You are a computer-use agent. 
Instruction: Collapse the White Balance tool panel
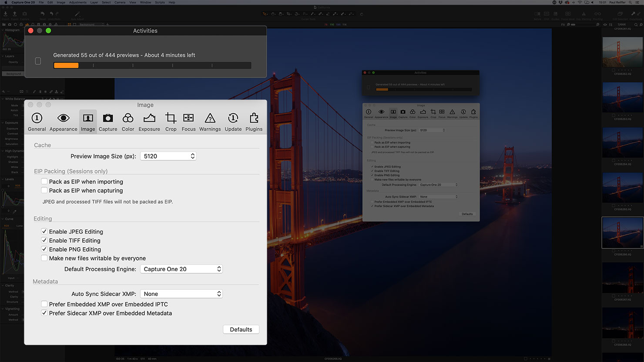(3, 99)
